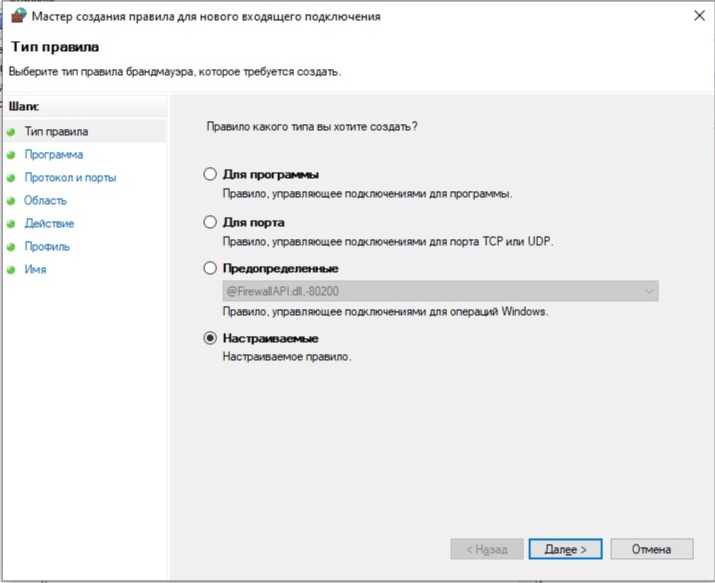This screenshot has height=583, width=715.
Task: Click the firewall wizard icon in title bar
Action: (19, 15)
